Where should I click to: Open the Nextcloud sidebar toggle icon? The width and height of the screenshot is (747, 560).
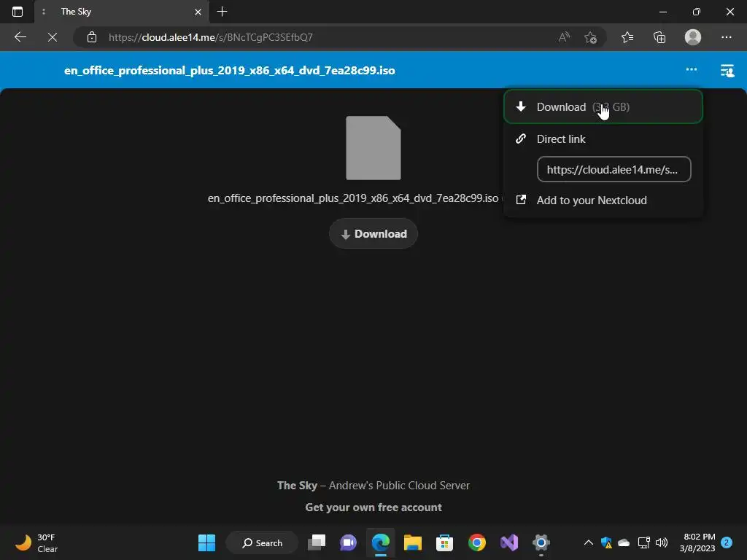[x=727, y=71]
